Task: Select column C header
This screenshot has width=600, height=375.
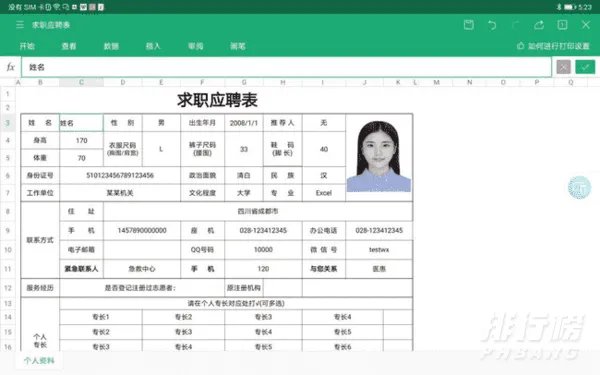Action: point(81,82)
